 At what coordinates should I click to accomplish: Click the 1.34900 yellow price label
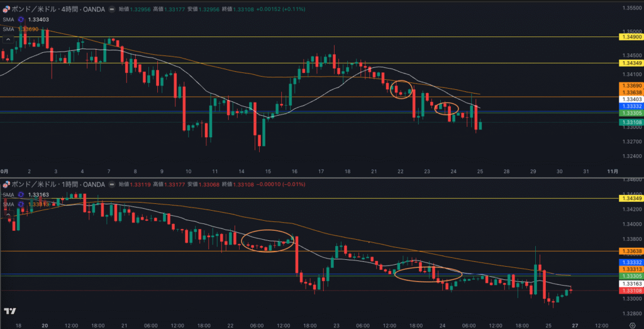pos(630,37)
